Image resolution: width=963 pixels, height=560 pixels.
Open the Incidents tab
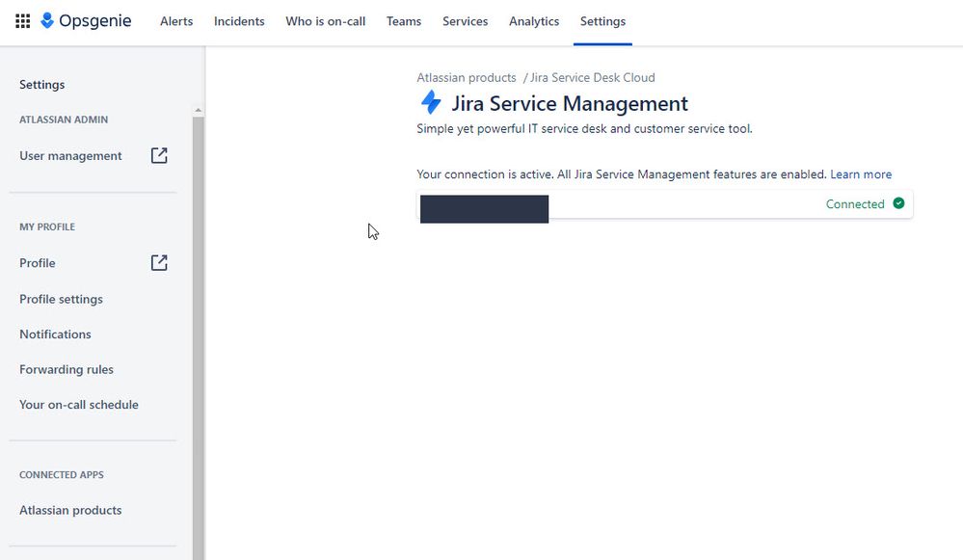239,21
